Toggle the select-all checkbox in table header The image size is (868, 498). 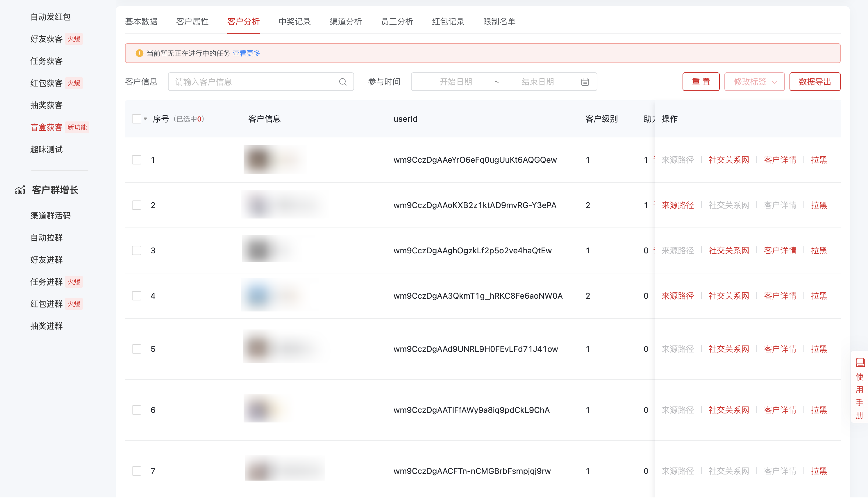(136, 119)
